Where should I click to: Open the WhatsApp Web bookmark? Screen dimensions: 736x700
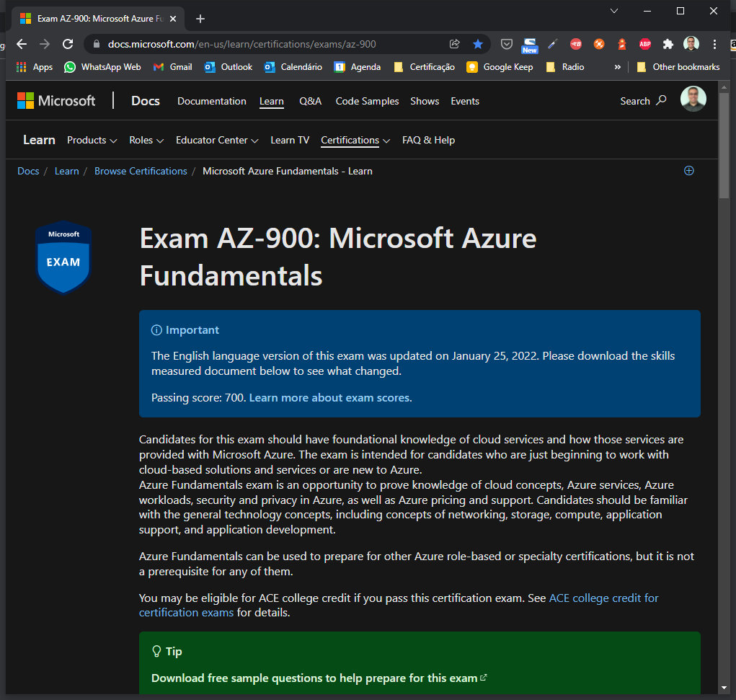(x=102, y=67)
